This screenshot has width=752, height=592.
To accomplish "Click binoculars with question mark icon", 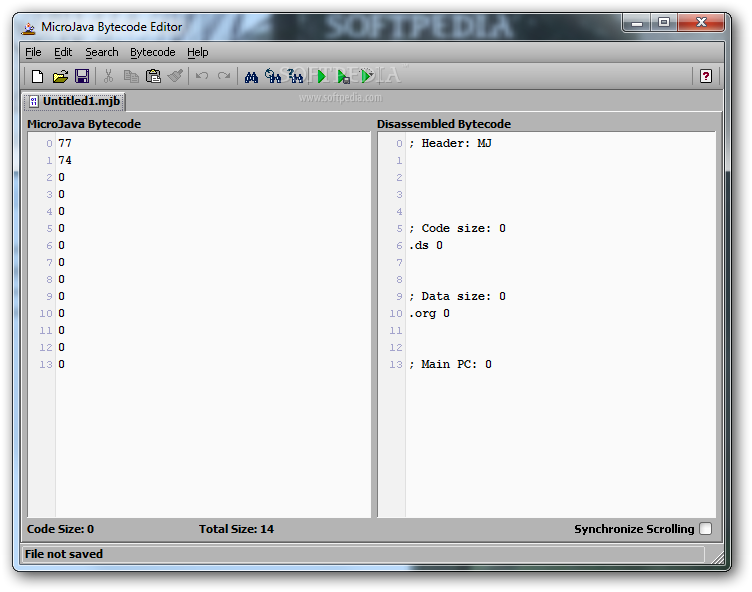I will click(x=295, y=76).
